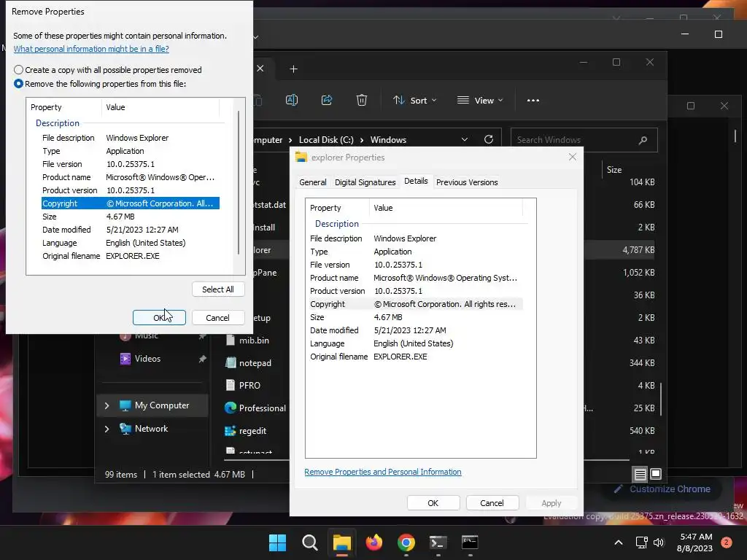Click the volume speaker tray icon
747x560 pixels.
click(659, 542)
